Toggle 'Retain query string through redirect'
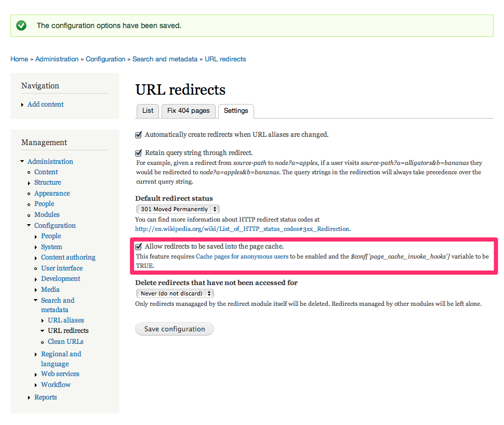This screenshot has height=425, width=504. point(138,152)
